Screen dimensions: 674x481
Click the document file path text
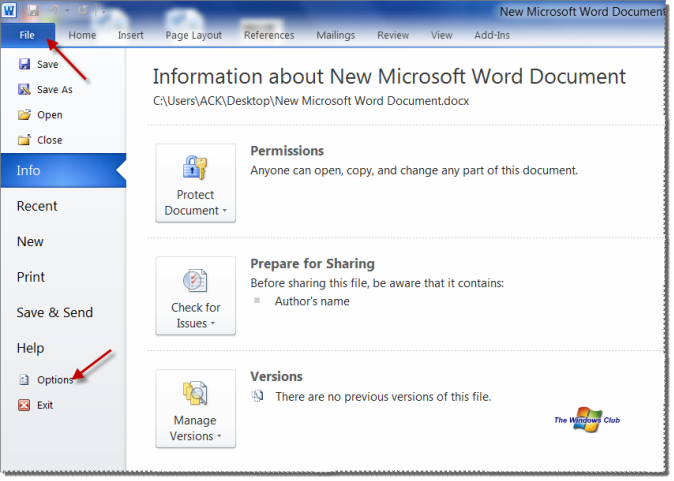point(311,101)
